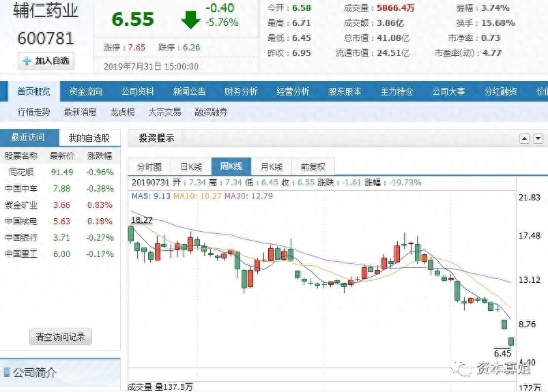Click the MA5: 9.13 legend
This screenshot has height=392, width=548.
151,196
